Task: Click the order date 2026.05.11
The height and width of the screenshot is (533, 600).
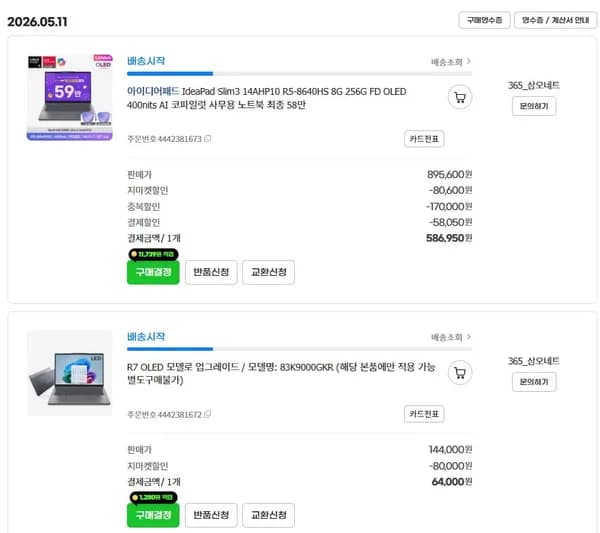Action: [38, 22]
